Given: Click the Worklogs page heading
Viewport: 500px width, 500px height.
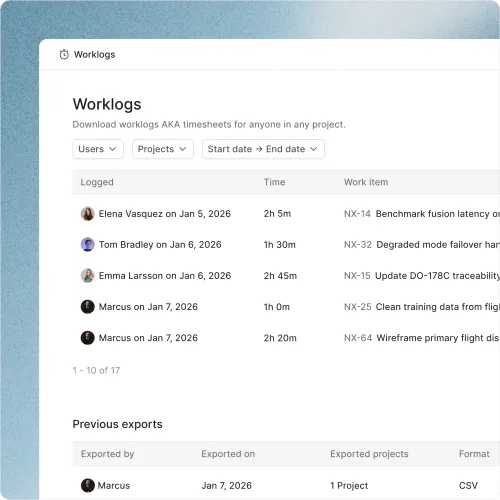Looking at the screenshot, I should (107, 104).
